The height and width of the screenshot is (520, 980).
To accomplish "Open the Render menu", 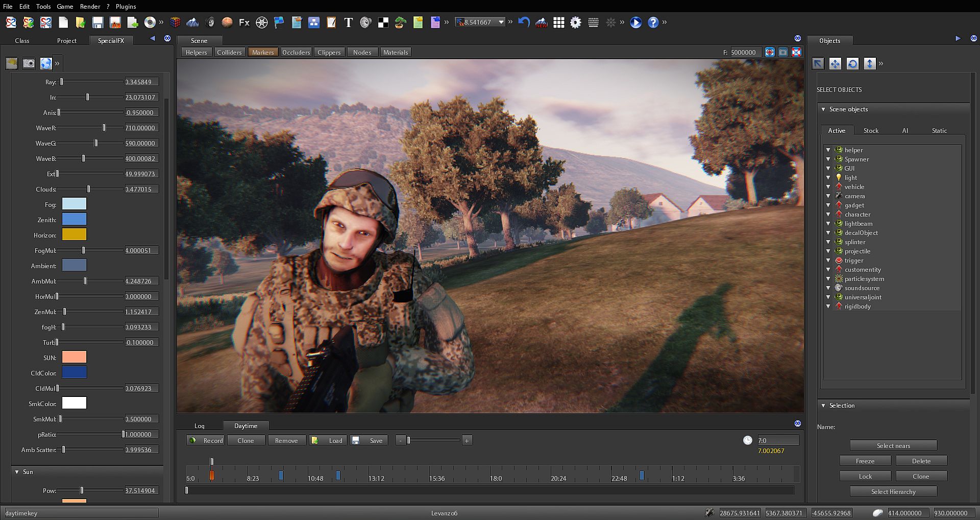I will pos(90,6).
